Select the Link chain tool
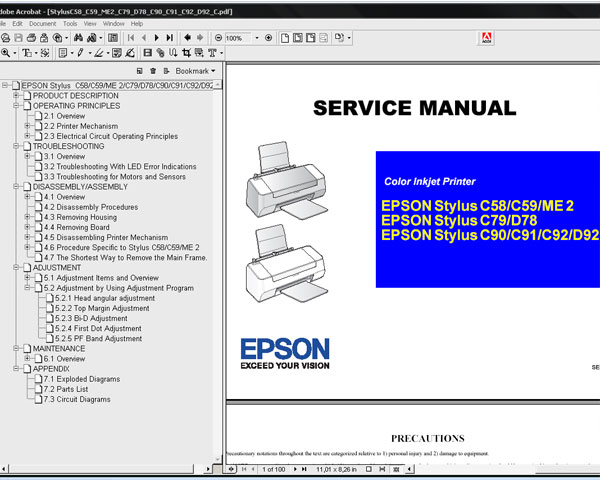Screen dimensions: 600x480 (160, 53)
